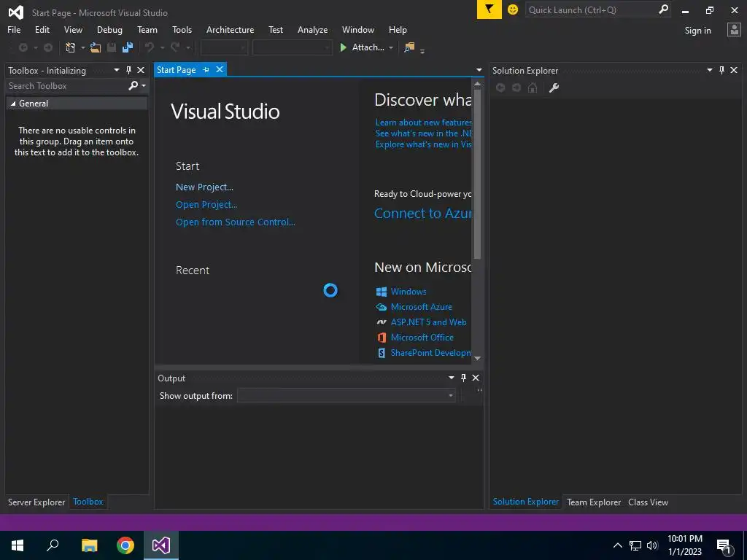Click in the Search Toolbox field
The height and width of the screenshot is (560, 747).
click(x=66, y=86)
